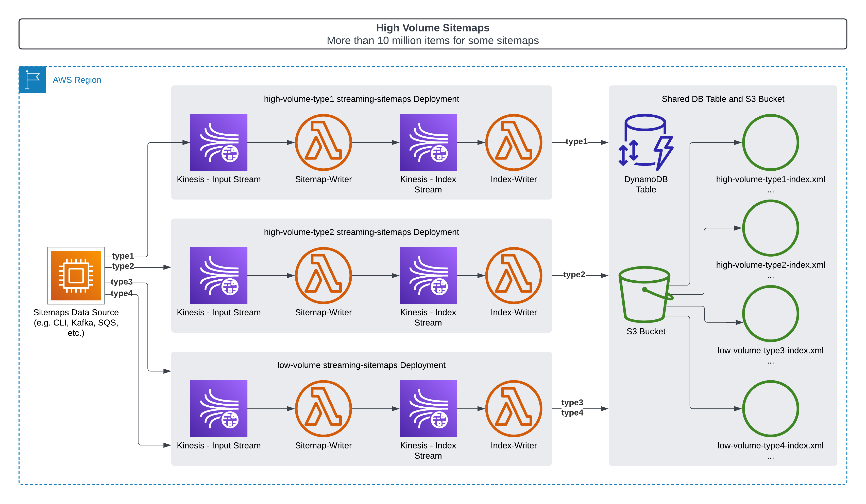Click 'Sitemap-Writer' label in type2 deployment

point(323,312)
